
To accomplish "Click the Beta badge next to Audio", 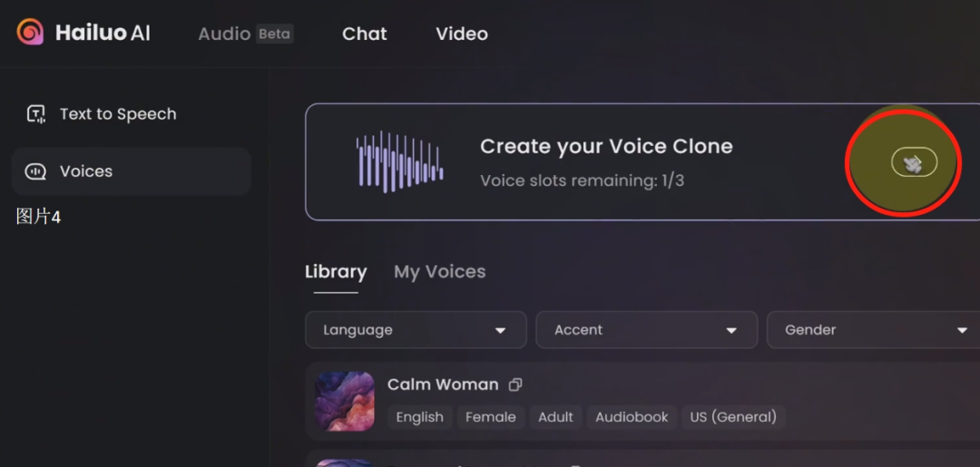I will 274,34.
